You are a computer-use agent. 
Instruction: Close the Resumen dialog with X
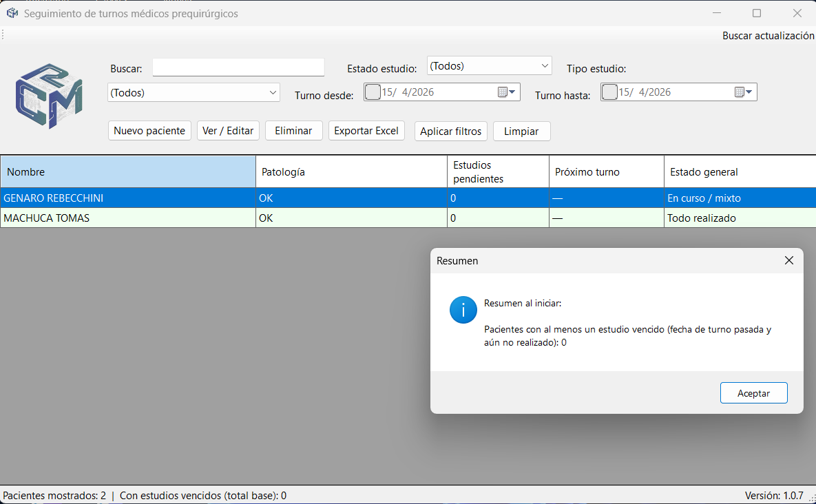(x=789, y=260)
